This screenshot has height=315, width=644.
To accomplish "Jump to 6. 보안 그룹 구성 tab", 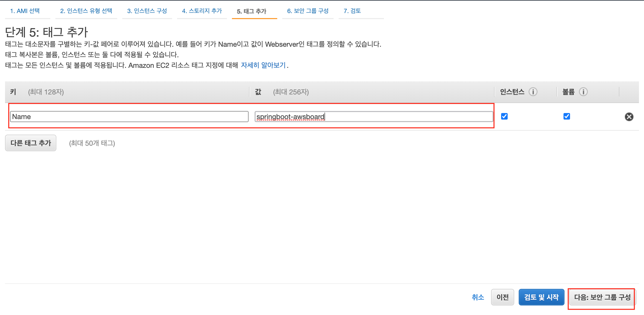I will pos(308,11).
